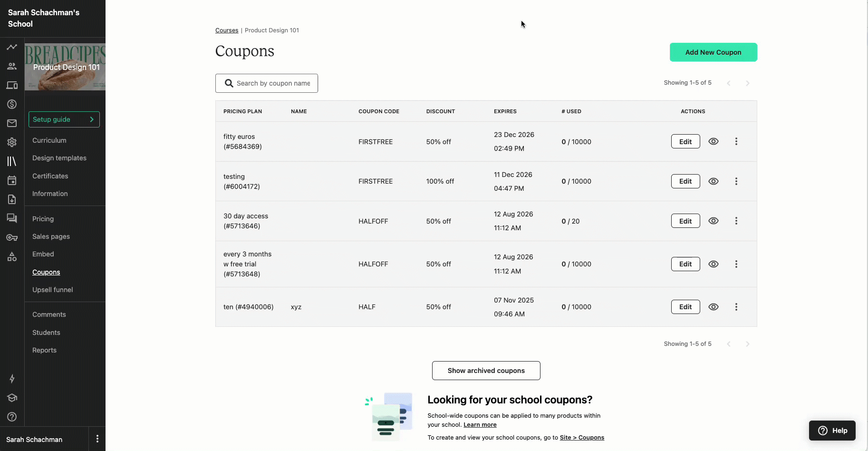Screen dimensions: 868x451
Task: Open the analytics trend-line sidebar icon
Action: (x=12, y=47)
